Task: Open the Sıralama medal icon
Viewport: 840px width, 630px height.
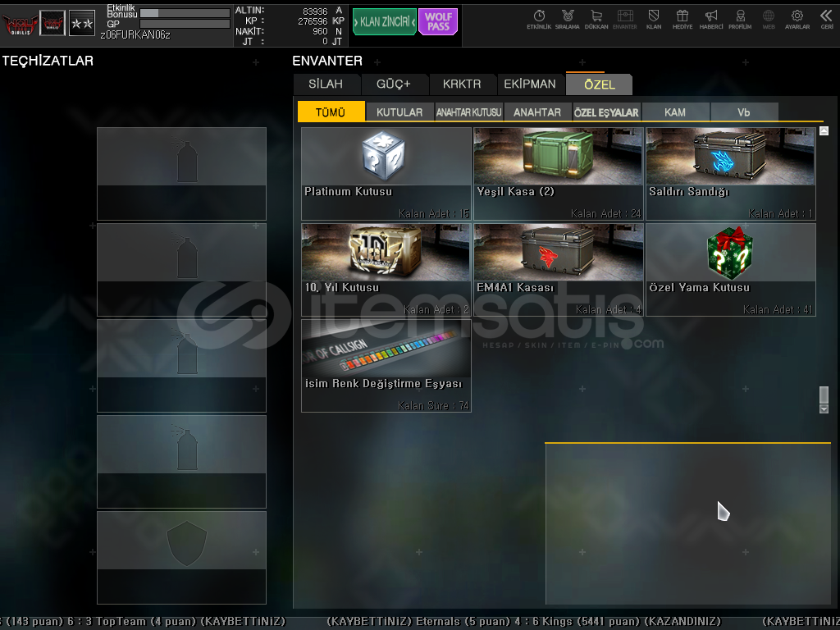Action: point(567,18)
